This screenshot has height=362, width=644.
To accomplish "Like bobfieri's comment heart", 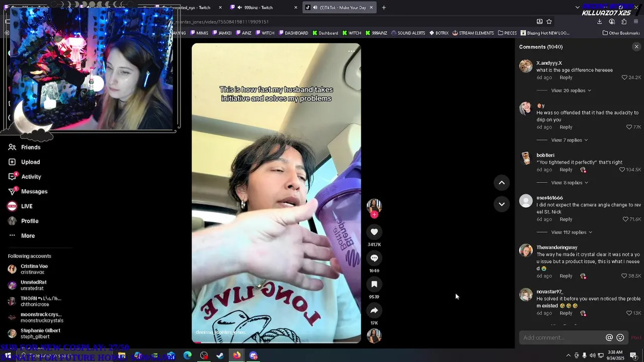I will (x=622, y=170).
